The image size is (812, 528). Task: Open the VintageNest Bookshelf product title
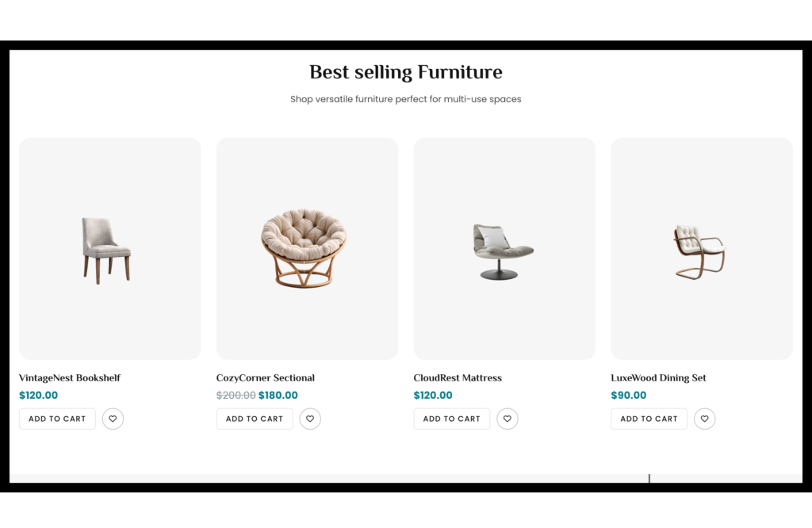(70, 378)
